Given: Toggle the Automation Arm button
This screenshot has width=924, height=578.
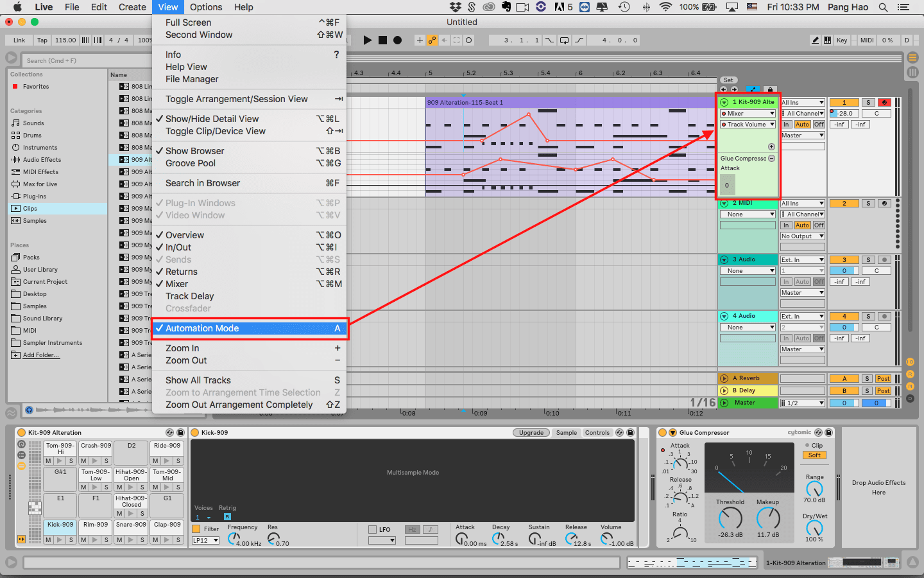Looking at the screenshot, I should click(x=432, y=40).
